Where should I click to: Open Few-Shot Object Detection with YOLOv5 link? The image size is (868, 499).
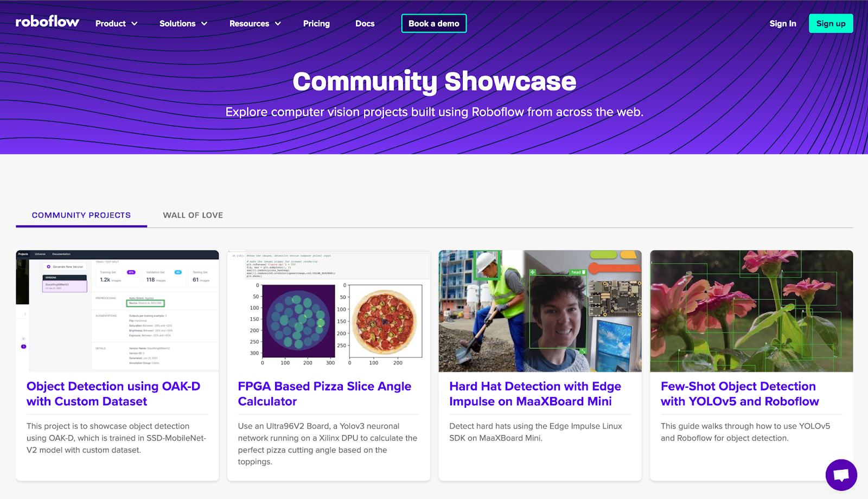click(x=739, y=394)
